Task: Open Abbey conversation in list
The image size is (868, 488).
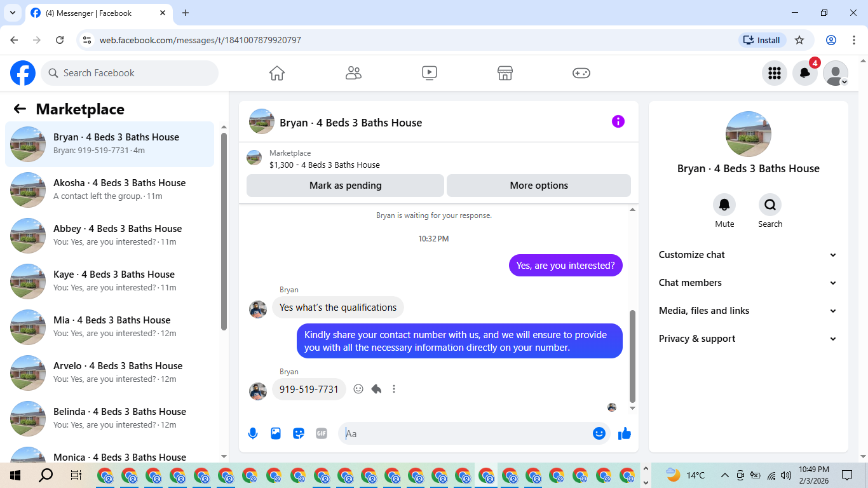Action: [x=110, y=236]
